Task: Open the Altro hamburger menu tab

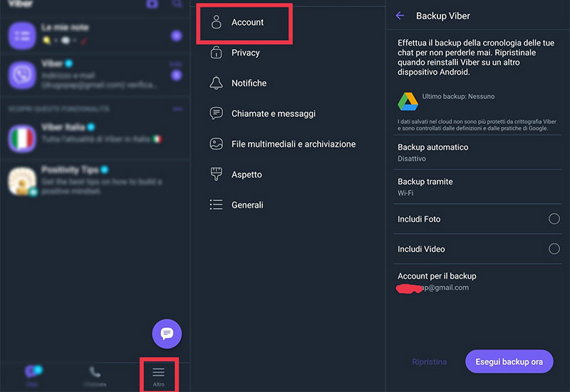Action: tap(158, 376)
